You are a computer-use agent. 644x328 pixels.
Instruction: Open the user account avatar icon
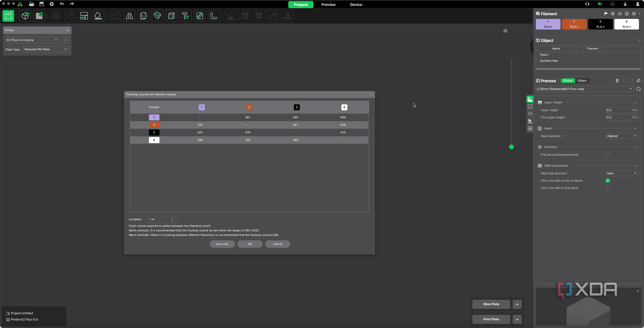[x=638, y=4]
